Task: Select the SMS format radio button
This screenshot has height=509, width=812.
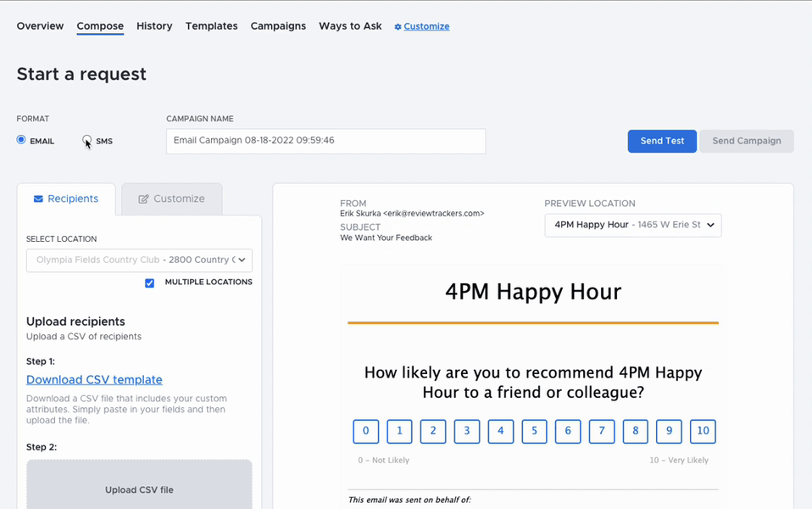Action: point(86,139)
